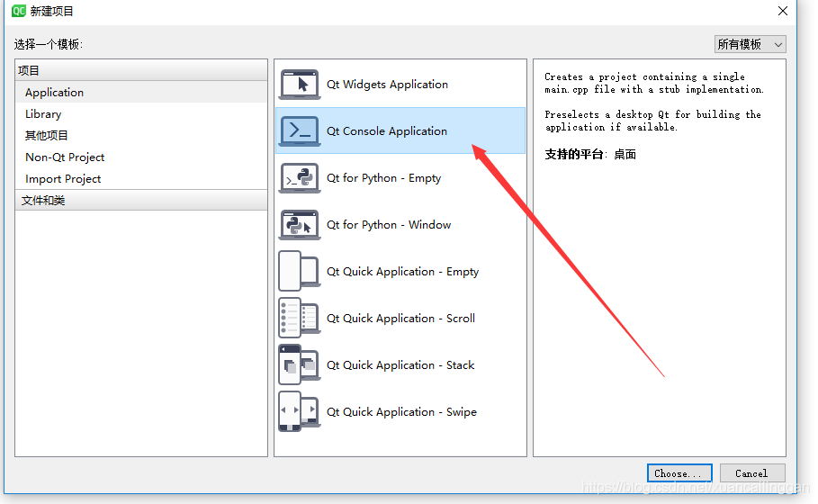
Task: Select the Qt Widgets Application template icon
Action: pos(299,84)
